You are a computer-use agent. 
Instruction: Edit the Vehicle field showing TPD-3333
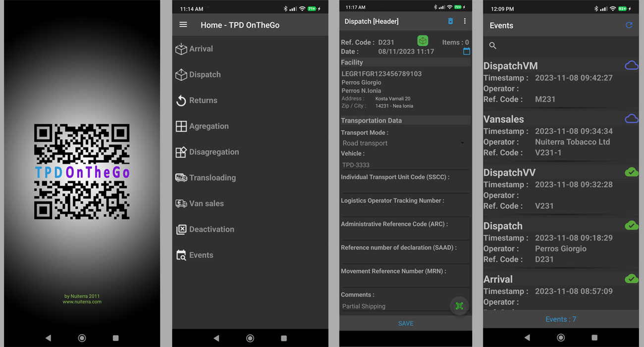[x=405, y=165]
